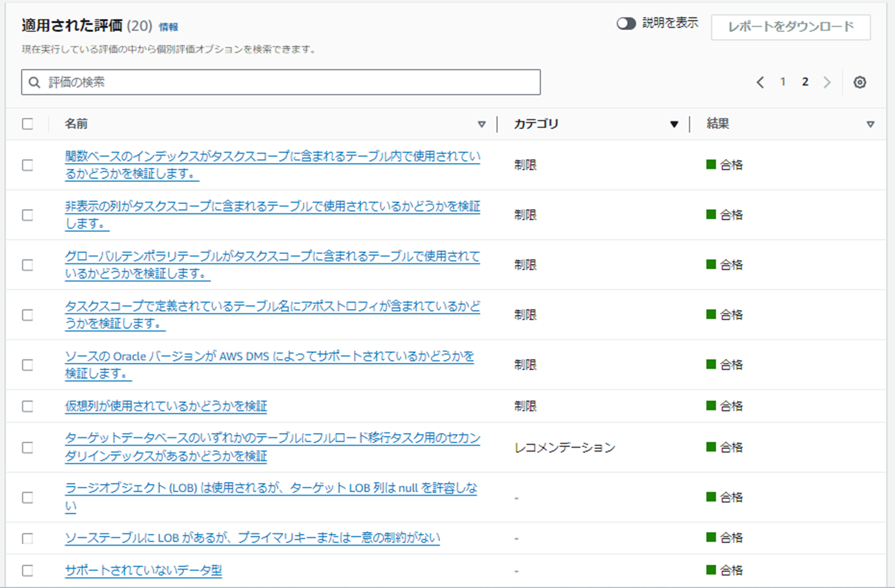Click the previous page chevron arrow
This screenshot has height=588, width=895.
[761, 82]
